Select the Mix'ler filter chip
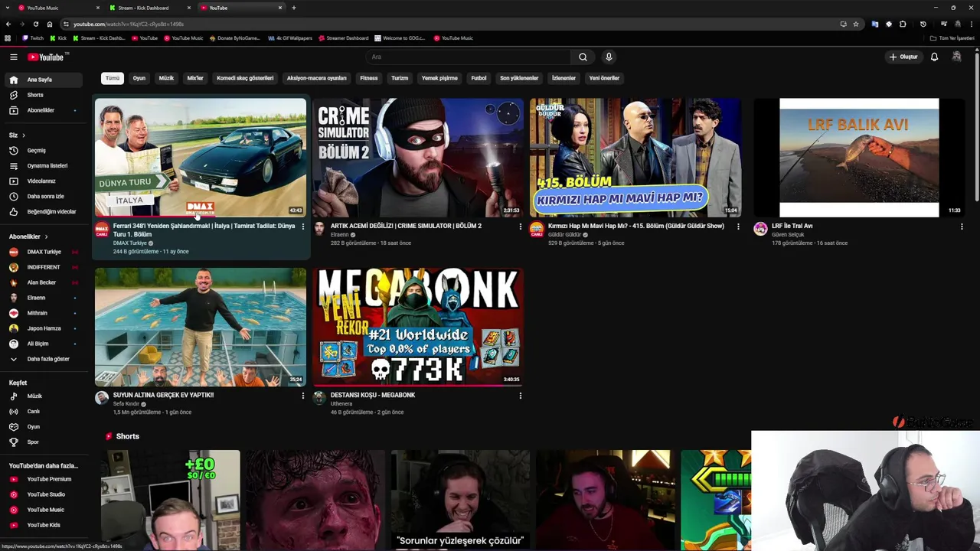 click(195, 78)
